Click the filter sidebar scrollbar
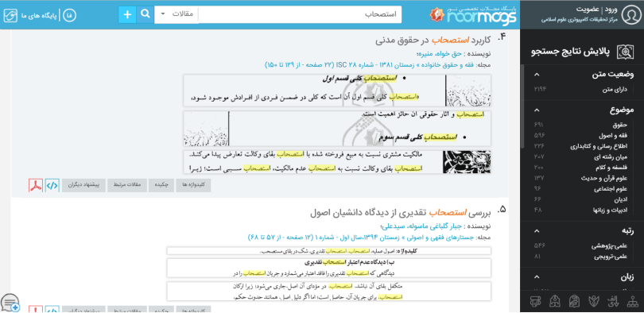 tap(522, 106)
